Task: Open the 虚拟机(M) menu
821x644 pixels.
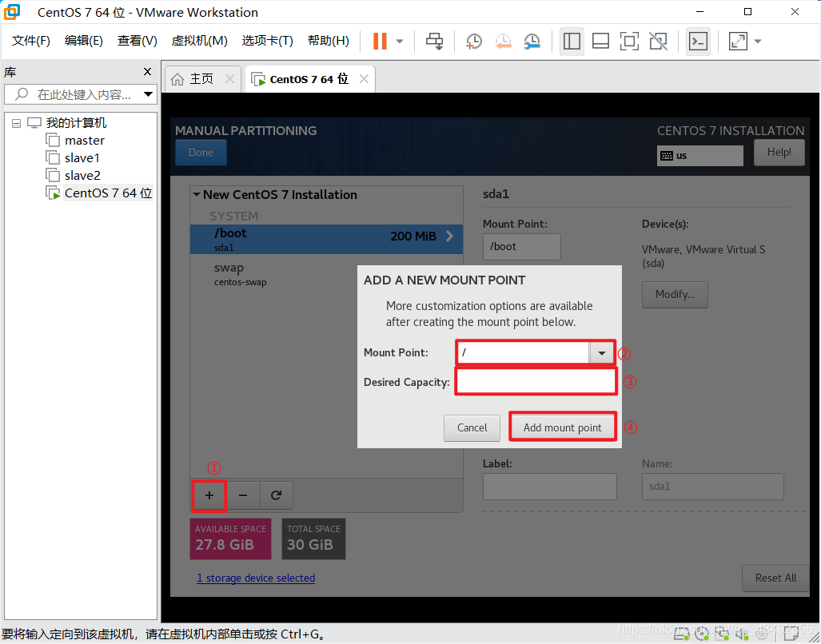Action: pyautogui.click(x=200, y=41)
